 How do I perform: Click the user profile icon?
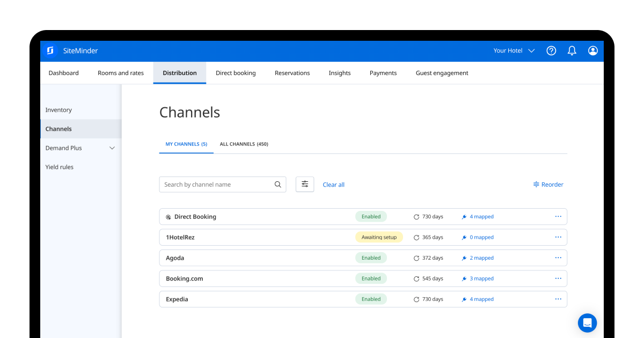click(x=592, y=50)
